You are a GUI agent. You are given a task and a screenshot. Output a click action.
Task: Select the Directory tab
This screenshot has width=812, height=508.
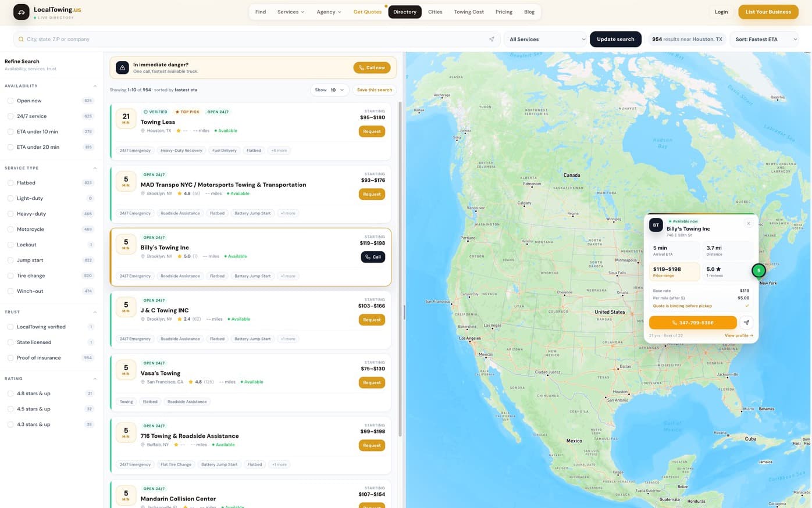[x=405, y=12]
